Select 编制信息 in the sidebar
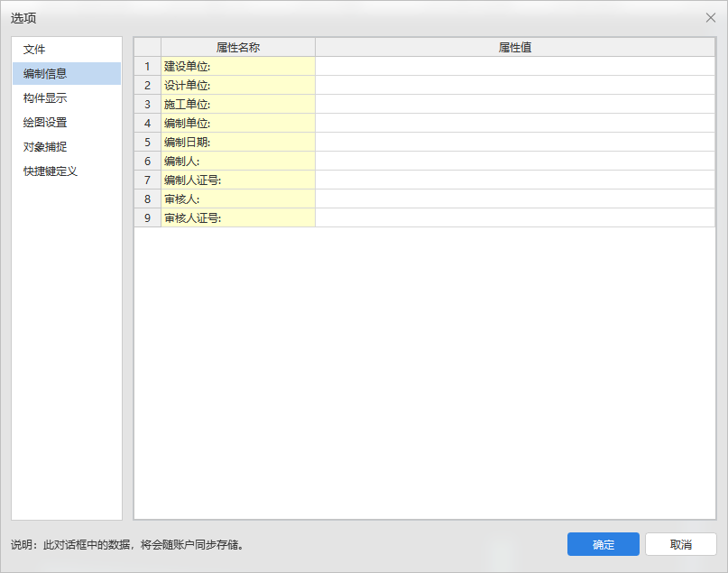The image size is (728, 573). pos(45,74)
